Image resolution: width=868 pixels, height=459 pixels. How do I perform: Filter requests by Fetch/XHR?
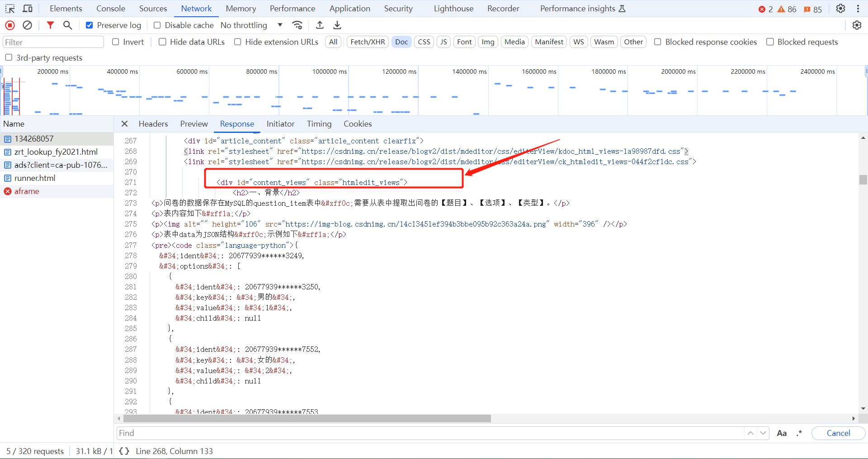[x=368, y=42]
